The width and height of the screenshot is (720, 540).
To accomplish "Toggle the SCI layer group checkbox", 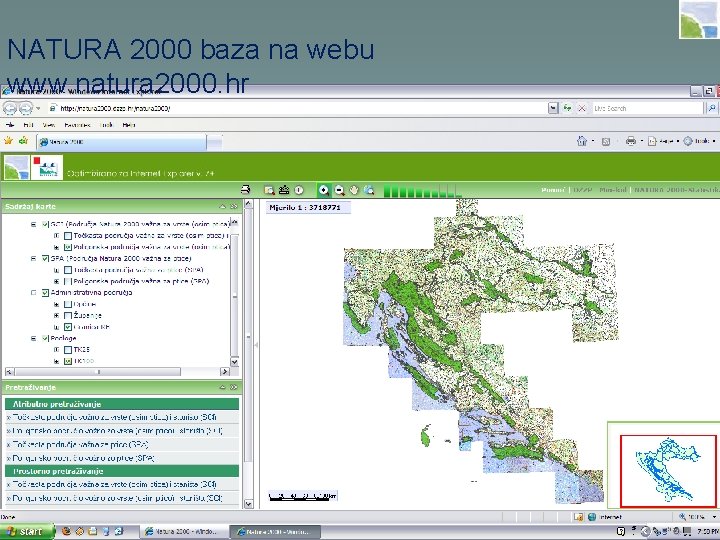I will click(45, 225).
